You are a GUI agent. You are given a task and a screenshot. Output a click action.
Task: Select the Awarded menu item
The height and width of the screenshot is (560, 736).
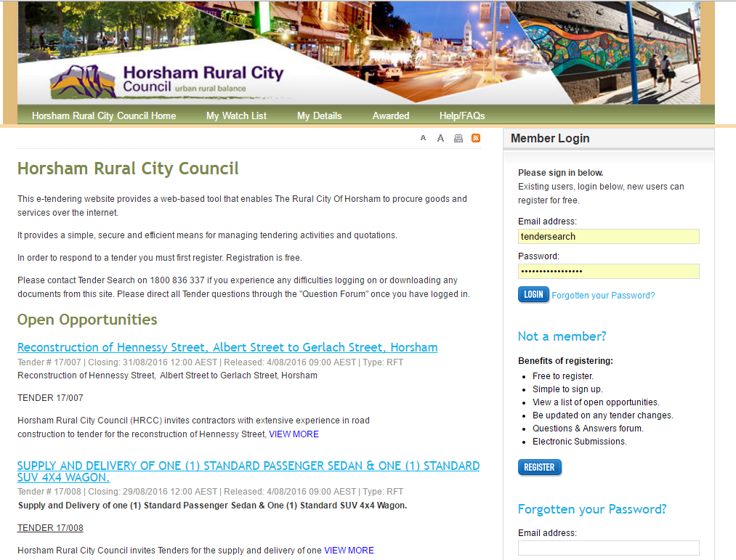pos(391,115)
